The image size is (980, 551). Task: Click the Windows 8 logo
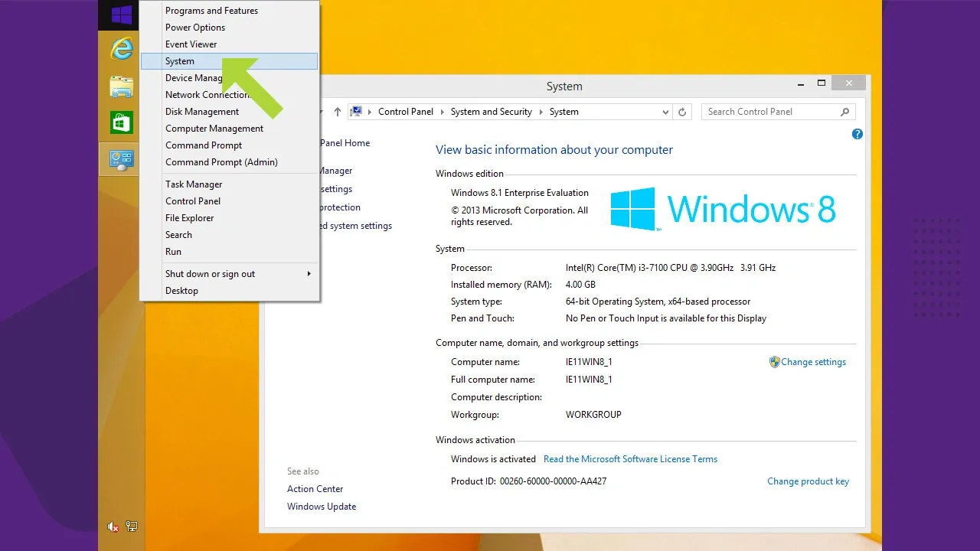click(723, 209)
